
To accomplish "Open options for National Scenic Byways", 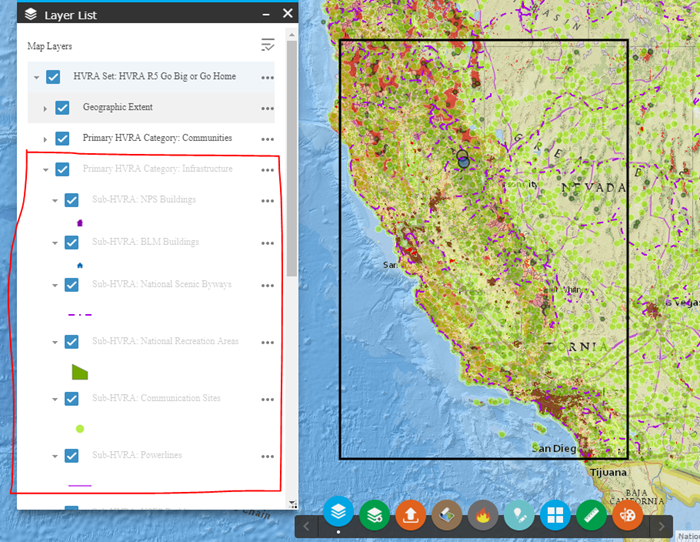I will pyautogui.click(x=267, y=286).
